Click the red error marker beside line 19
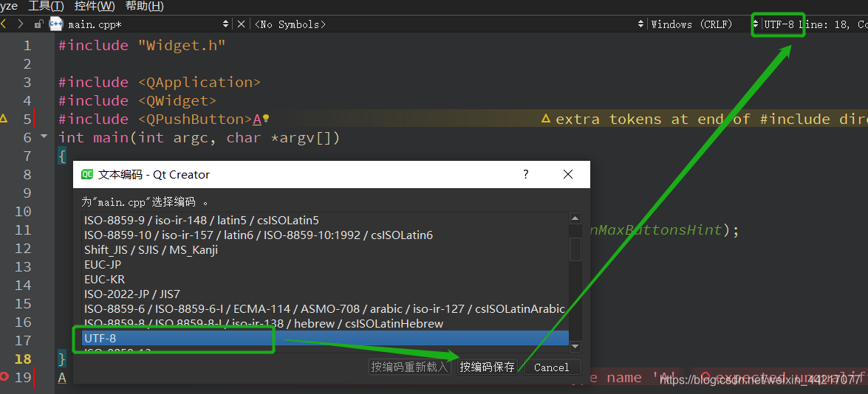The width and height of the screenshot is (868, 394). (4, 377)
